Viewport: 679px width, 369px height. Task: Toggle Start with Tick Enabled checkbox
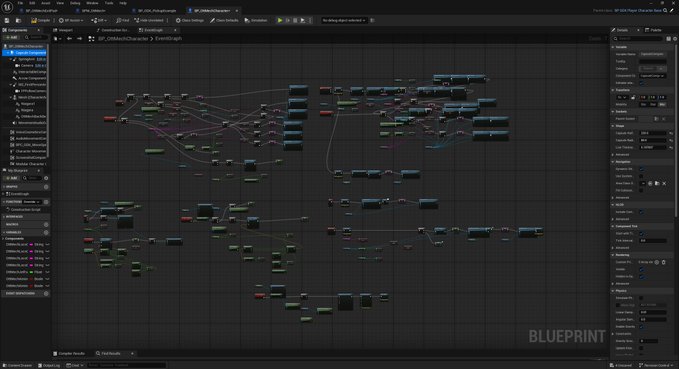tap(641, 233)
